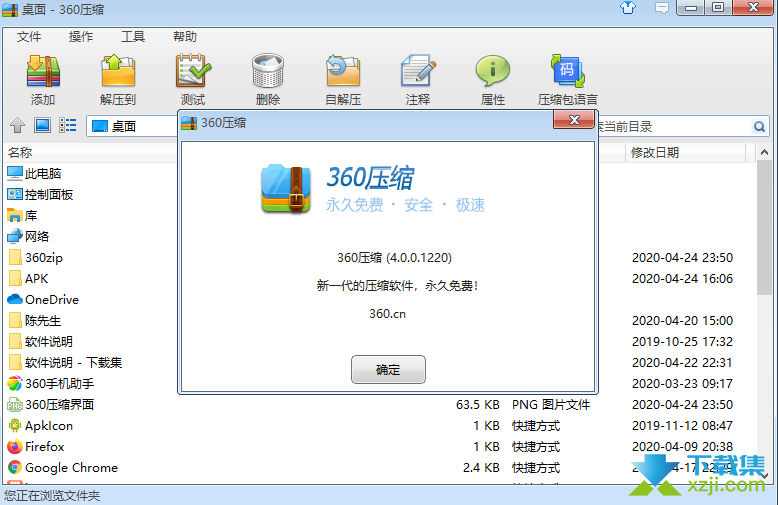The height and width of the screenshot is (505, 778).
Task: Click the 2019-10-25 17:32 date cell
Action: (x=682, y=341)
